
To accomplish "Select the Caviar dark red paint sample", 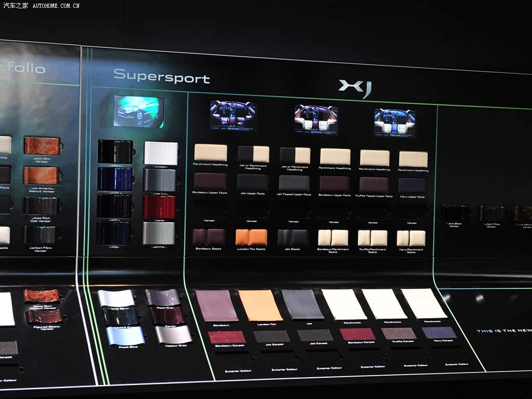I will pyautogui.click(x=168, y=315).
